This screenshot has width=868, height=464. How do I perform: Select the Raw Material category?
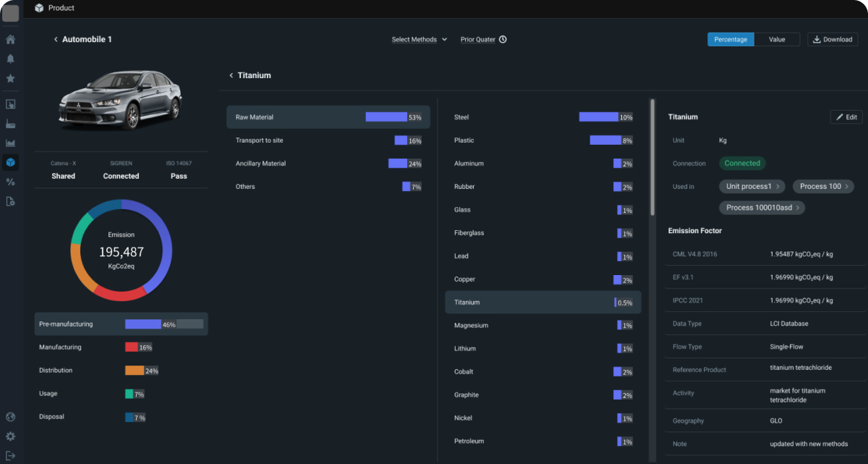pos(328,117)
